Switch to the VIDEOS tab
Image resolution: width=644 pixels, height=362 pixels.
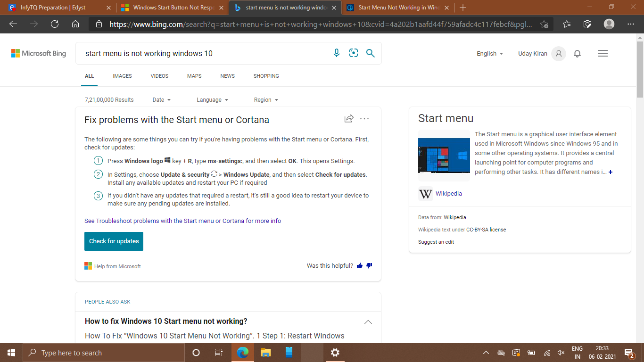pyautogui.click(x=159, y=76)
